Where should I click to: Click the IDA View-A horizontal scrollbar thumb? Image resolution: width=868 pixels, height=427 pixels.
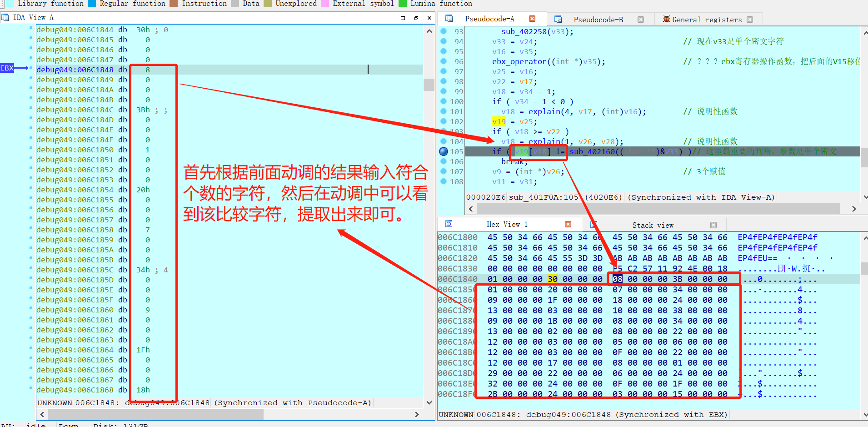pos(156,414)
